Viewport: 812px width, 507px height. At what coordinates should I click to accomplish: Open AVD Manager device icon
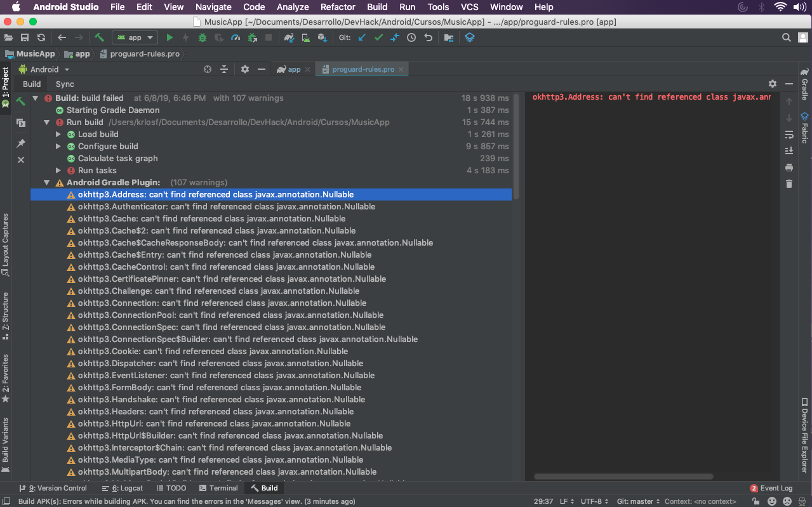[306, 38]
